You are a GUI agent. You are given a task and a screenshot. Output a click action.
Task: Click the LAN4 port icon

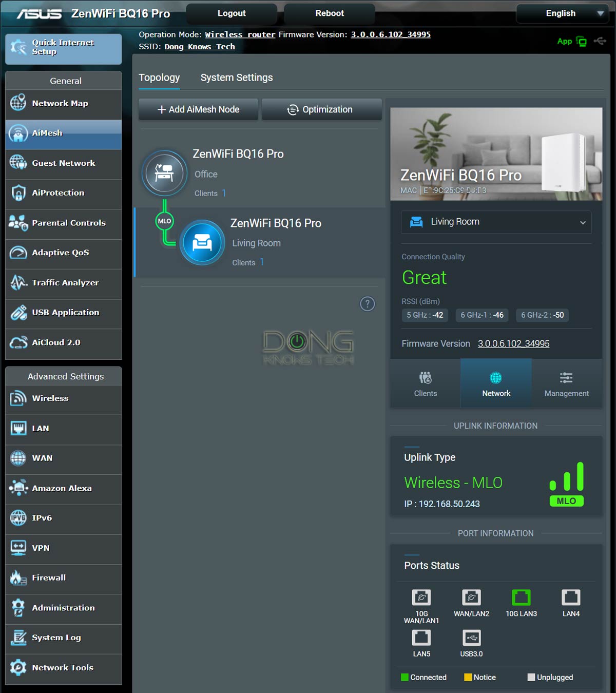pos(571,598)
